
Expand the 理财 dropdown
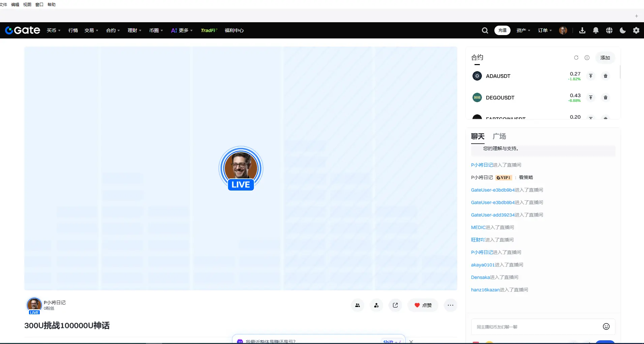click(134, 30)
